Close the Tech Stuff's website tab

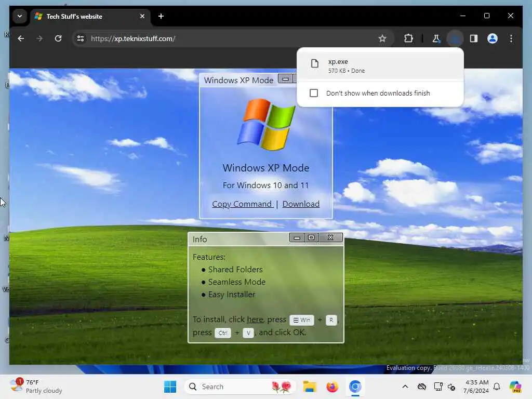[x=142, y=16]
